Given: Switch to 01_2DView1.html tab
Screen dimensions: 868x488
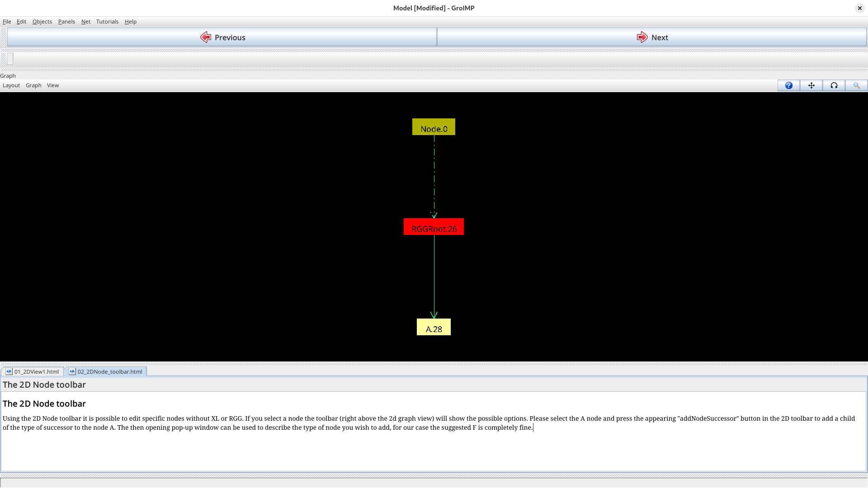Looking at the screenshot, I should [x=33, y=371].
